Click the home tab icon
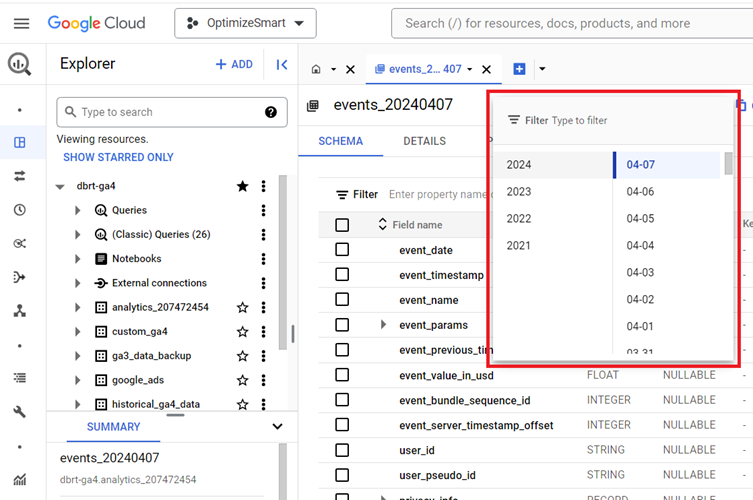 click(x=316, y=69)
